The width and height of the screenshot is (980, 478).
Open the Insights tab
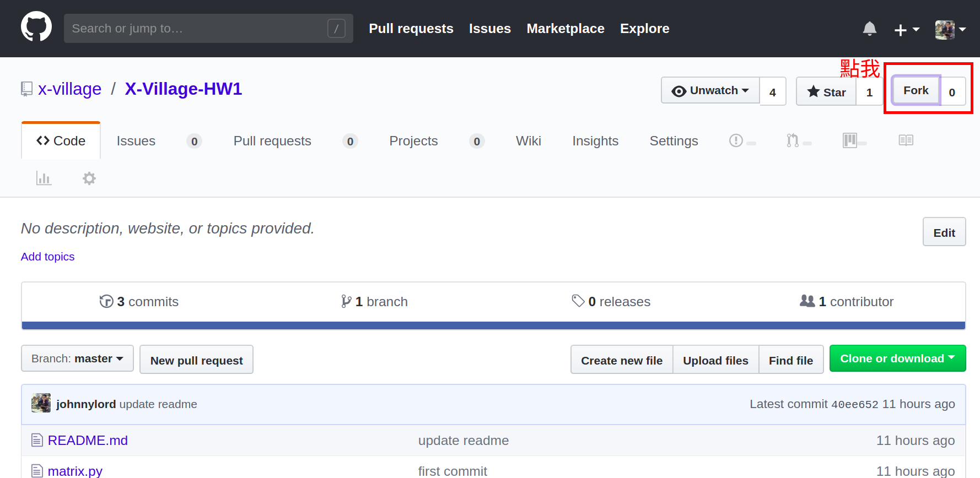pos(595,141)
